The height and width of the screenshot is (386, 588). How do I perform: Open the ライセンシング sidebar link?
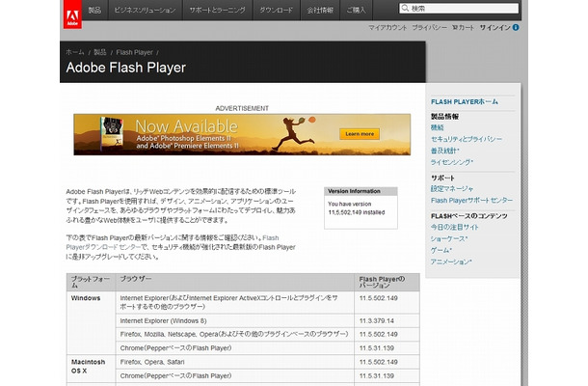coord(452,162)
